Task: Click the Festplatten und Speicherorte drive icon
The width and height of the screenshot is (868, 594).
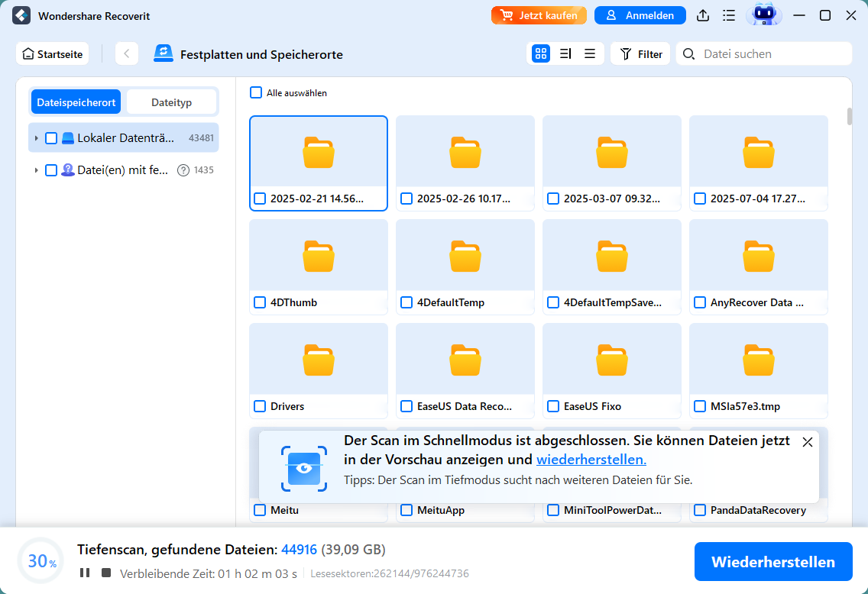Action: click(x=164, y=53)
